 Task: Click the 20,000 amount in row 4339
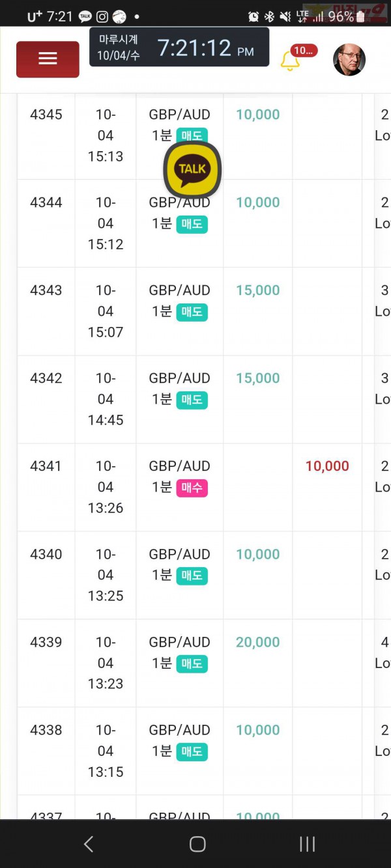click(x=258, y=642)
